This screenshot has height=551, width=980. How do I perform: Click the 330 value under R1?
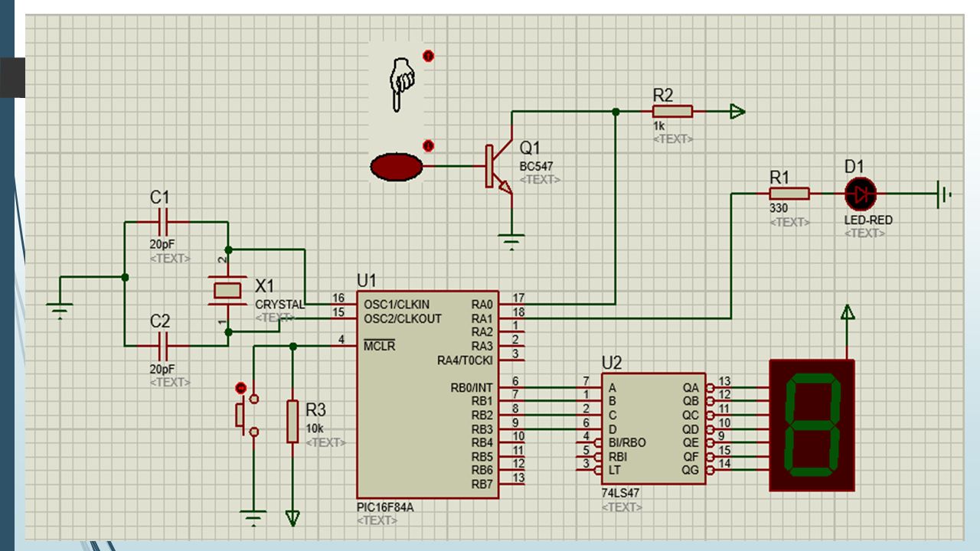(x=779, y=207)
